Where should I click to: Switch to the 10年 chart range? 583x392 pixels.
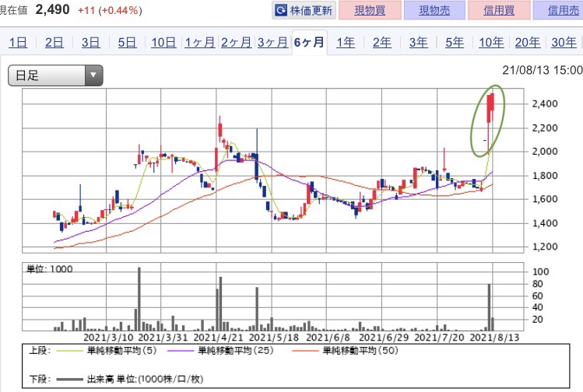click(491, 43)
